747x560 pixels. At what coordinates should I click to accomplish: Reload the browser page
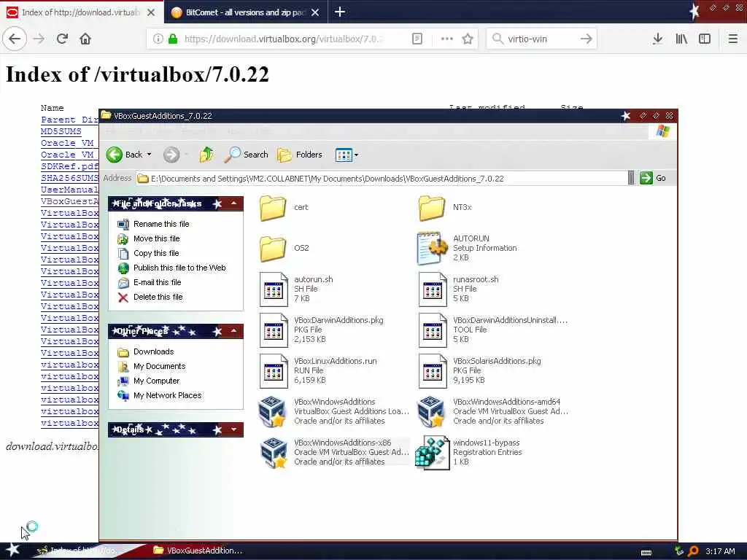tap(63, 39)
